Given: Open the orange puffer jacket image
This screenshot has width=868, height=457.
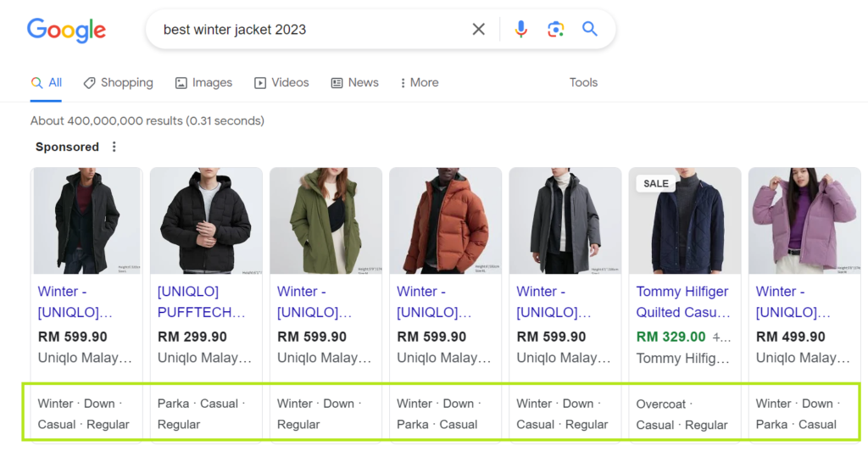Looking at the screenshot, I should pos(446,221).
